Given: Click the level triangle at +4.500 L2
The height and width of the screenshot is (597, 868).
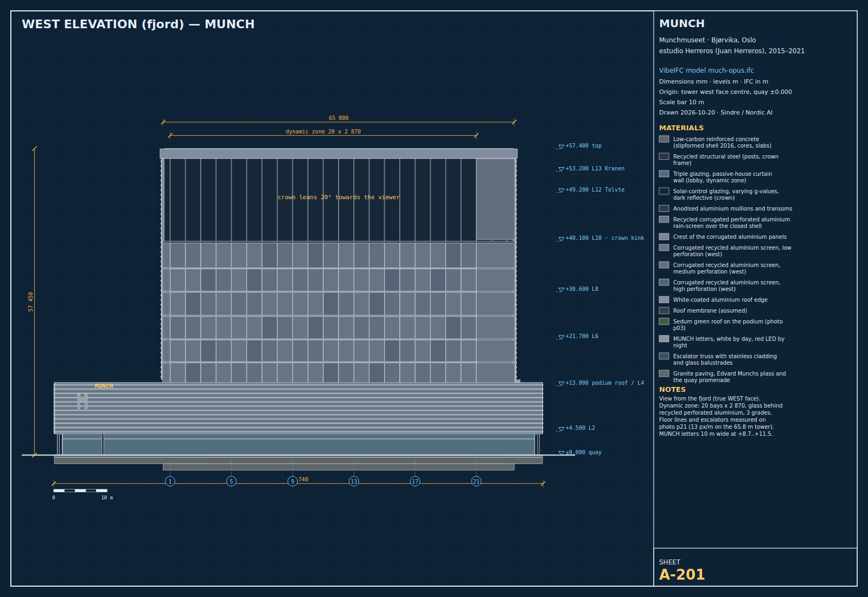Looking at the screenshot, I should point(561,429).
